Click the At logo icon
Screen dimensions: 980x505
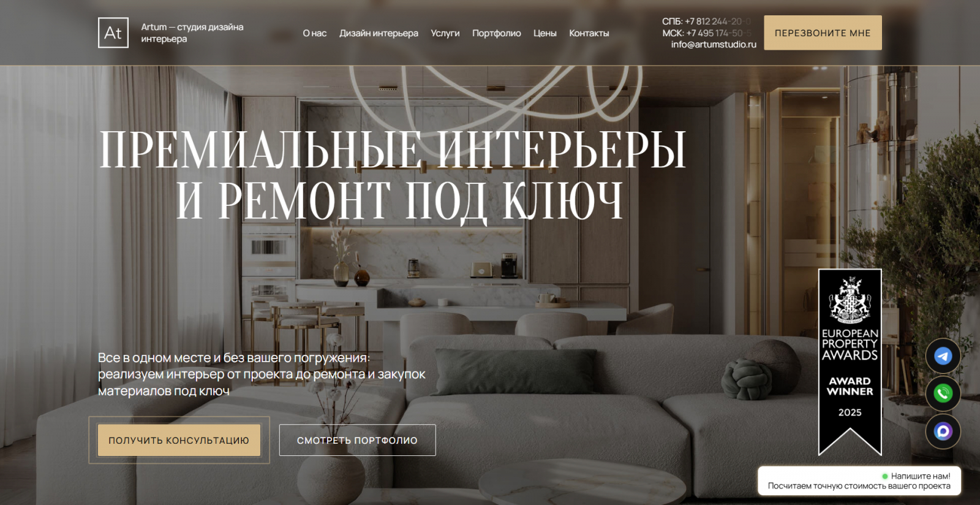(113, 32)
